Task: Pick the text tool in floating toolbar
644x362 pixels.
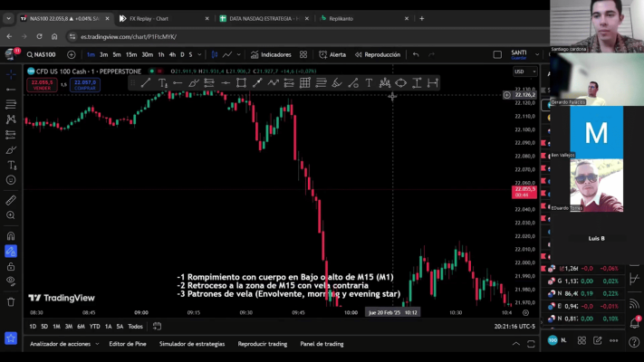Action: [369, 83]
